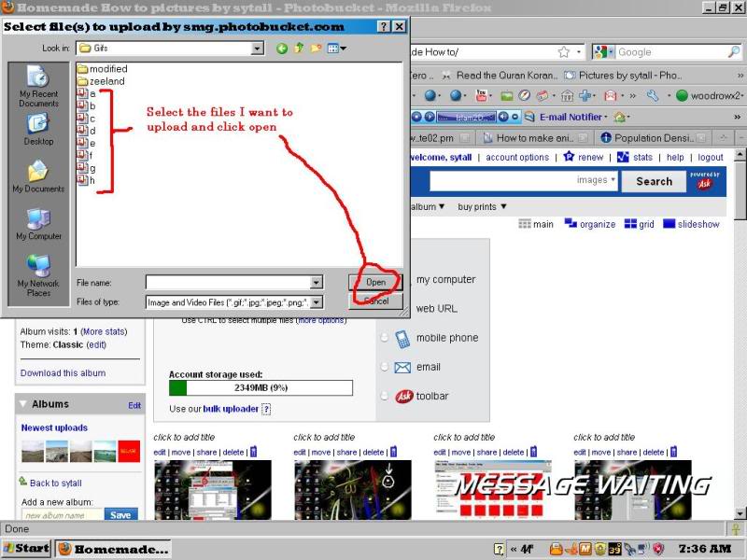Switch to 'How to make ani..' tab
The image size is (747, 560).
[535, 138]
